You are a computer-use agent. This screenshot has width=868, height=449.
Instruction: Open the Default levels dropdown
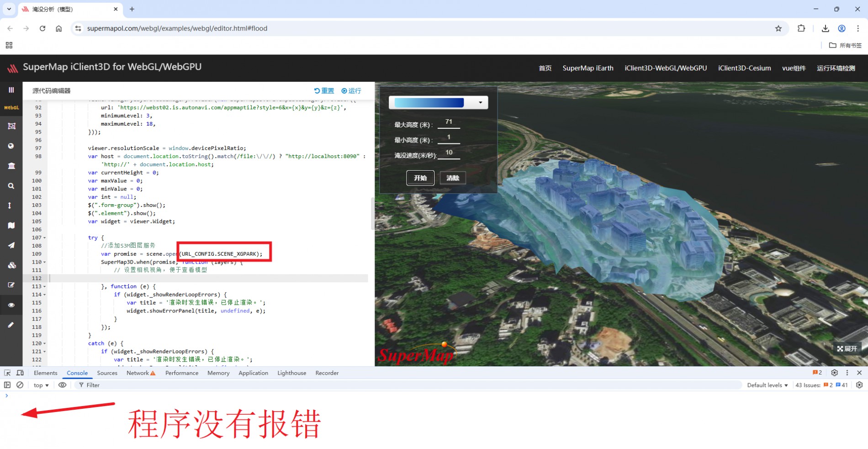click(x=767, y=386)
